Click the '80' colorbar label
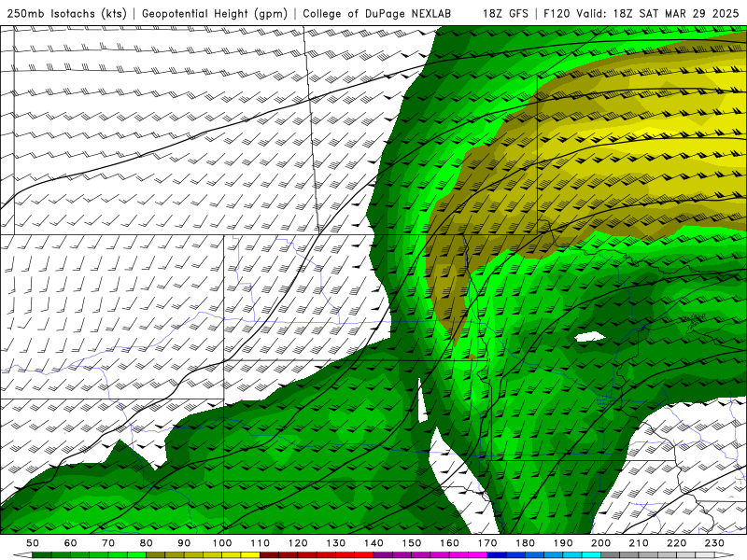The height and width of the screenshot is (560, 747). click(x=147, y=543)
